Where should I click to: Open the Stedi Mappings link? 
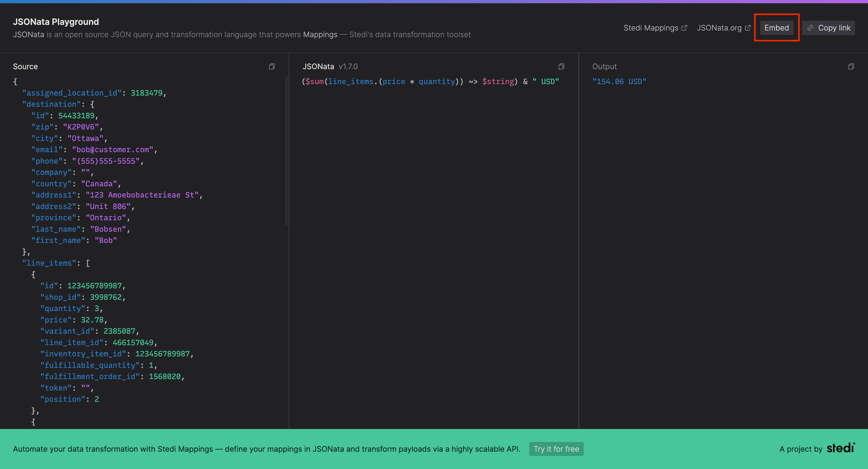pos(651,28)
